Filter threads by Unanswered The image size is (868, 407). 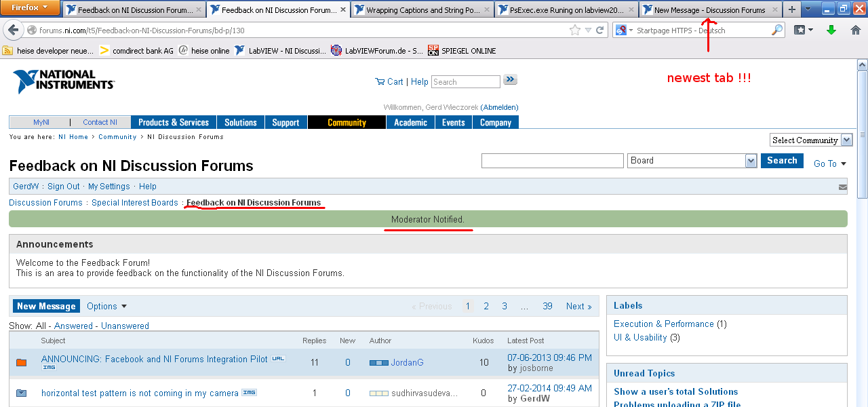coord(125,326)
